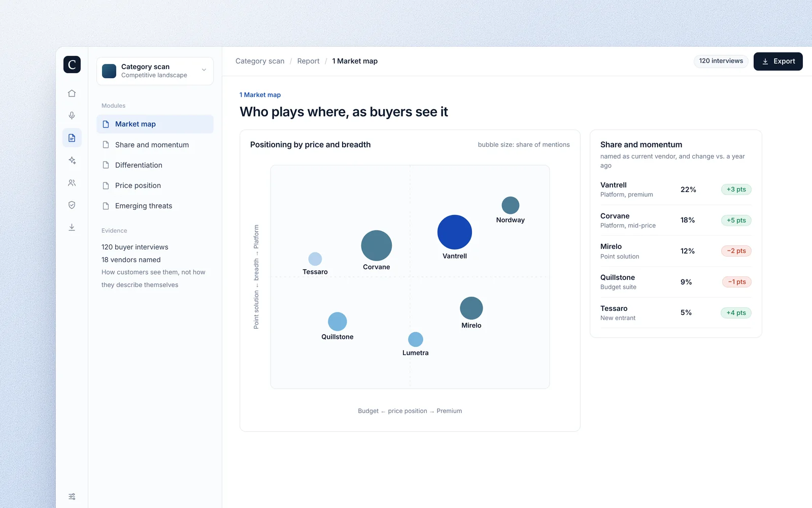Click the Quillstone vendor name in the share list

[617, 277]
